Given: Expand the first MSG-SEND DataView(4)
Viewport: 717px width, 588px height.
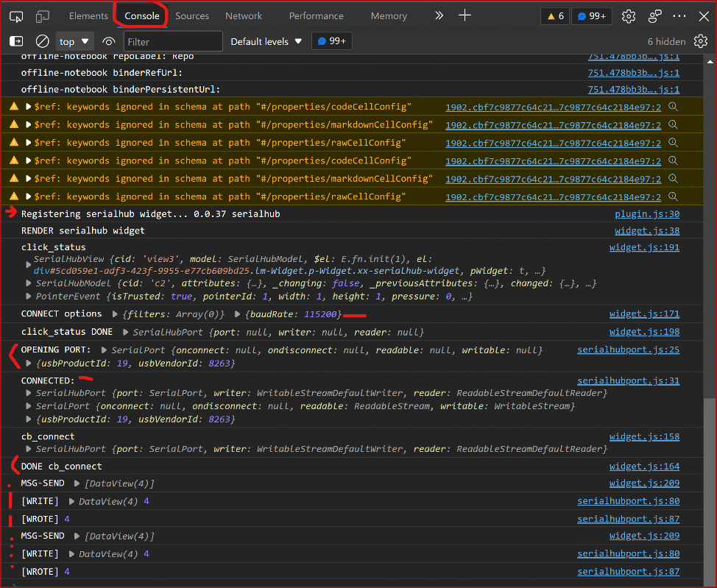Looking at the screenshot, I should click(x=77, y=483).
